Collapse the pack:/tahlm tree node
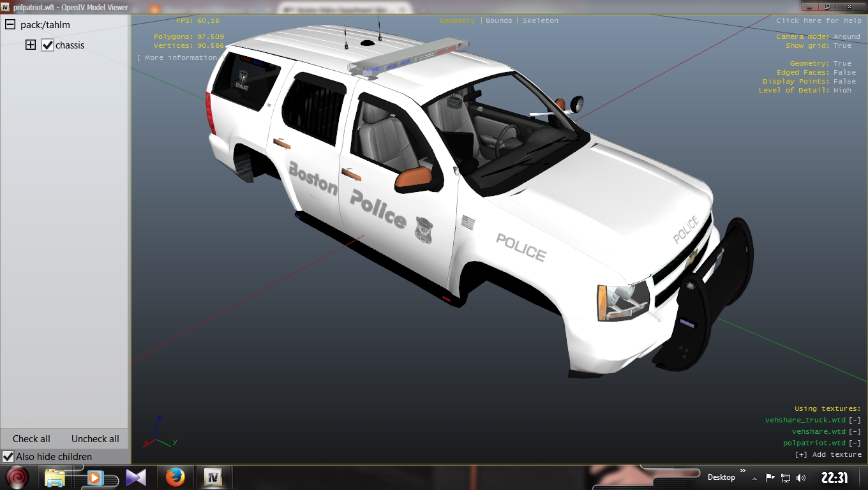This screenshot has width=868, height=490. point(10,25)
